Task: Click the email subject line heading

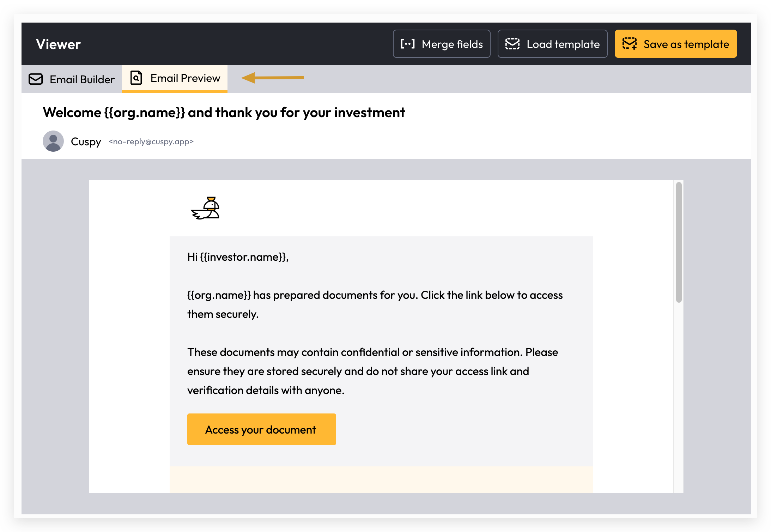Action: click(224, 113)
